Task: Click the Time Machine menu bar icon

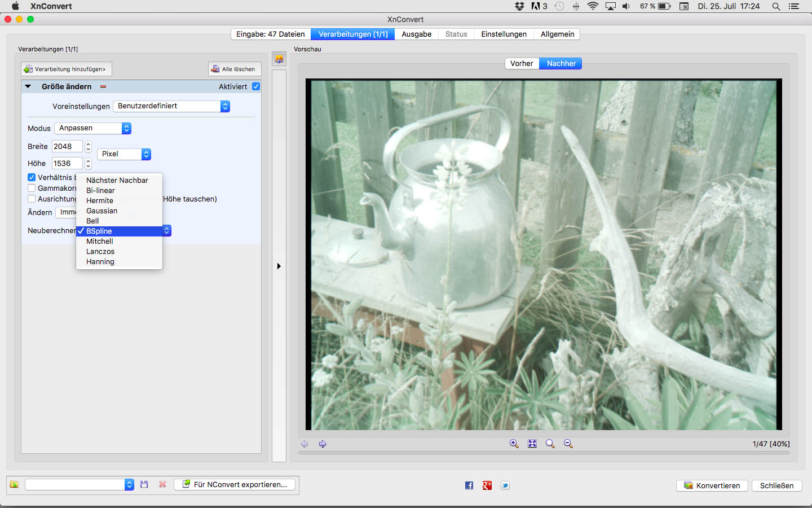Action: point(559,6)
